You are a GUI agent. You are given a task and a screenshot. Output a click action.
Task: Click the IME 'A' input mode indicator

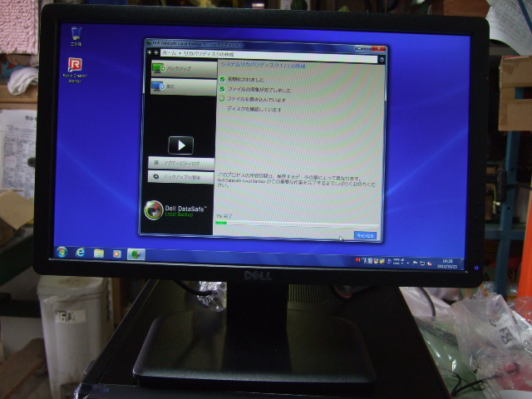365,261
